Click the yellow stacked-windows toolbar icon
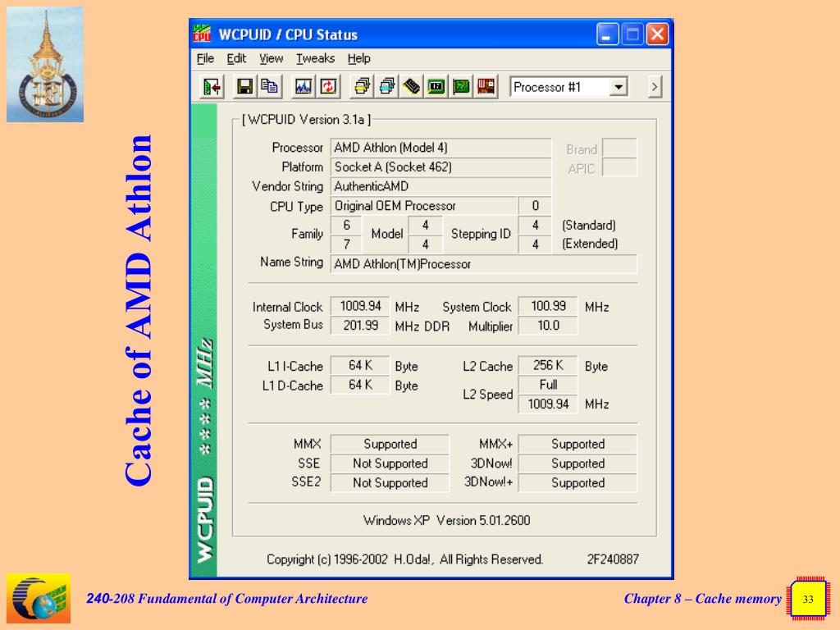The height and width of the screenshot is (630, 840). (362, 87)
